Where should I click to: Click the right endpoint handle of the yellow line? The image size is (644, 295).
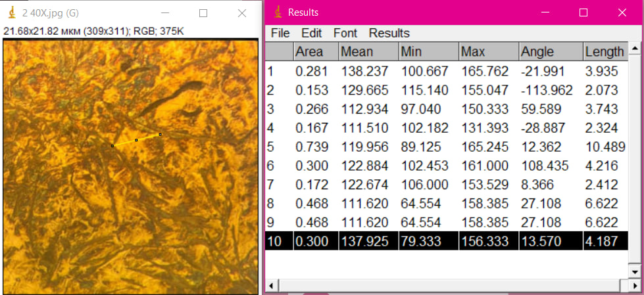[161, 134]
